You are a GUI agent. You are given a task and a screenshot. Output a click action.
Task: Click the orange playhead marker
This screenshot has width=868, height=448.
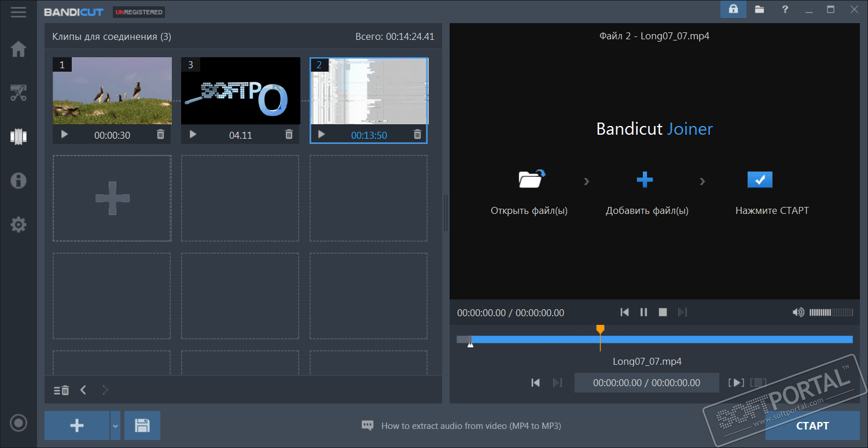pos(600,329)
